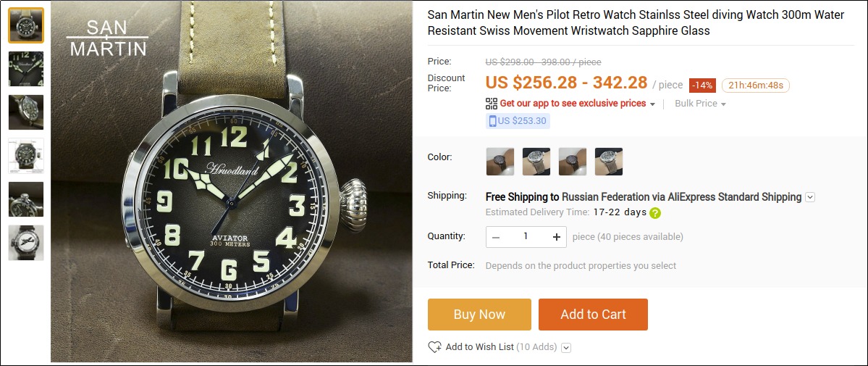Click the green delivery time help icon
The height and width of the screenshot is (366, 868).
click(655, 213)
